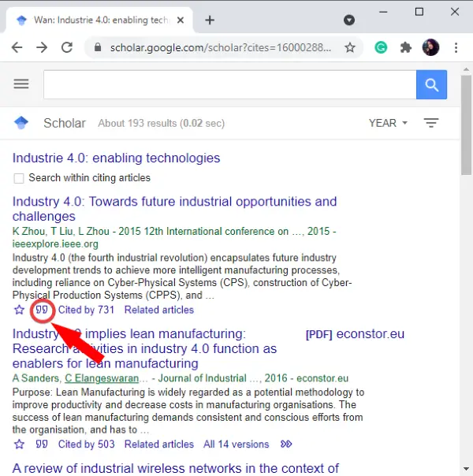
Task: Open the Cited by 731 link
Action: point(86,310)
